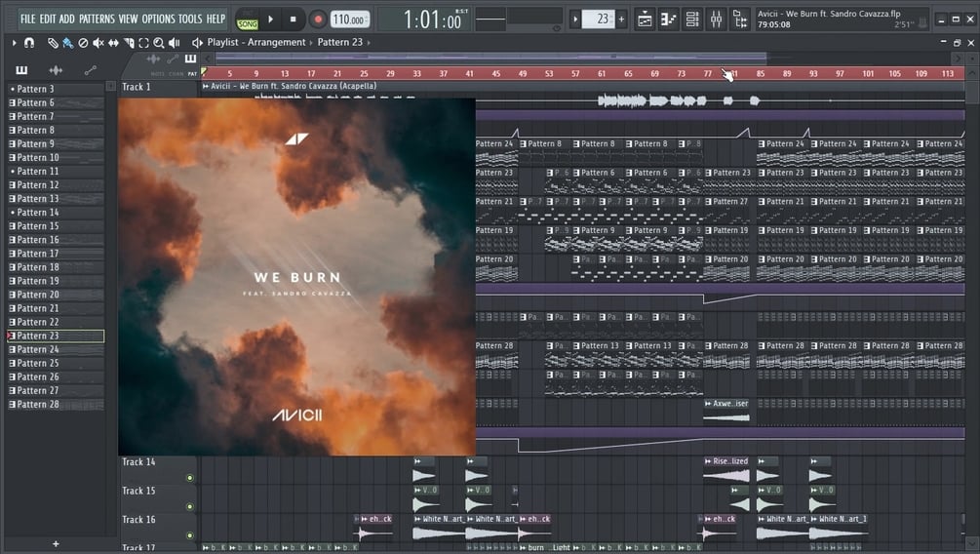This screenshot has width=980, height=554.
Task: Click the scroll-left arrow of playlist overview
Action: click(x=209, y=59)
